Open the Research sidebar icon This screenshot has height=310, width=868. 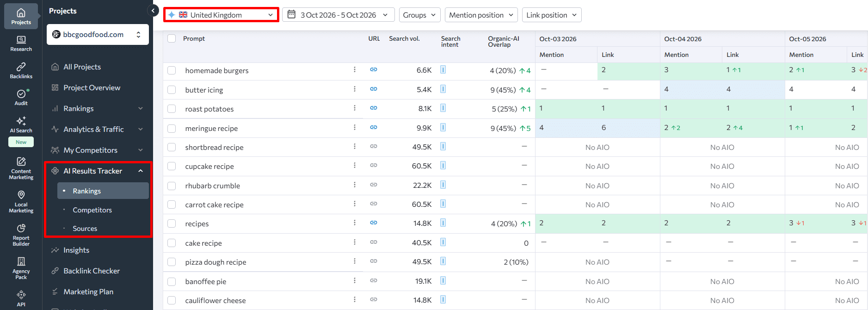(21, 43)
